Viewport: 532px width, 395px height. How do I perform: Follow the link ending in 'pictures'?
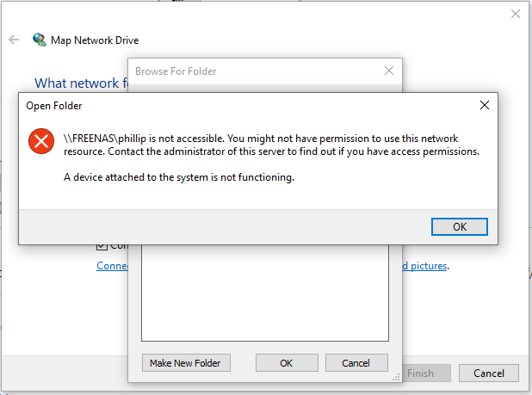(x=426, y=266)
